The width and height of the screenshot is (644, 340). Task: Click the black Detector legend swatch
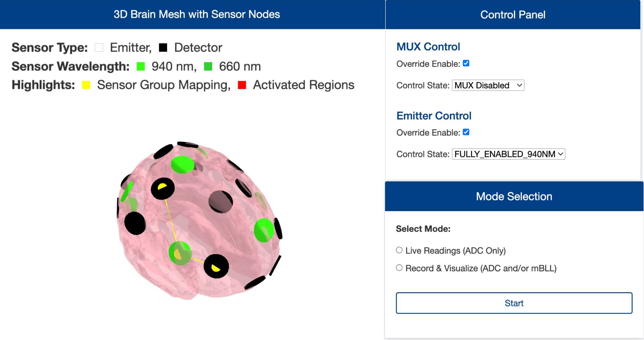click(163, 47)
